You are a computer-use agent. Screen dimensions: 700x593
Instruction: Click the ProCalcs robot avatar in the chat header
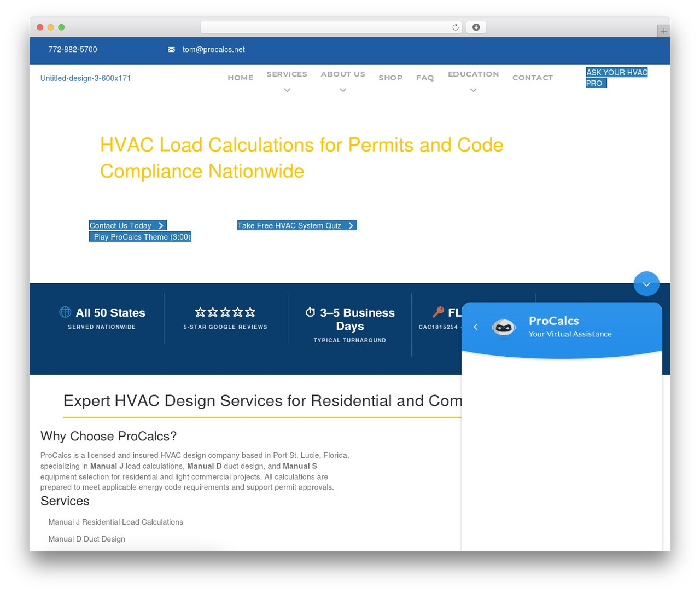(504, 328)
